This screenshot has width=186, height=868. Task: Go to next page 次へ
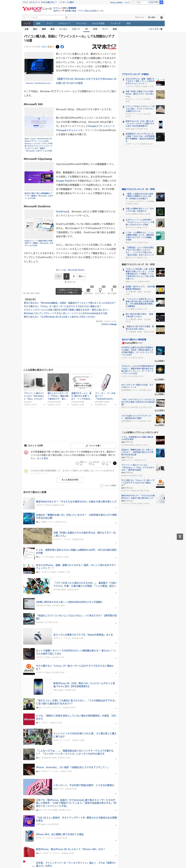(82, 276)
